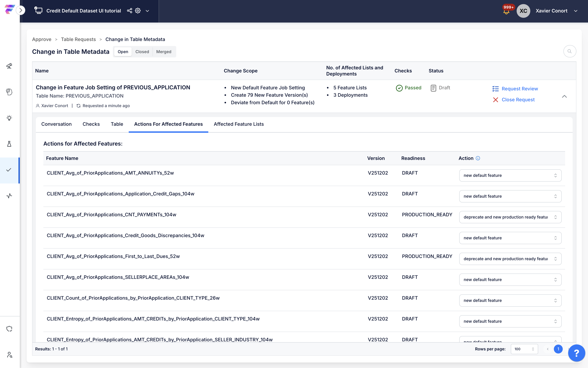This screenshot has height=368, width=588.
Task: Open the Conversation tab
Action: tap(56, 124)
